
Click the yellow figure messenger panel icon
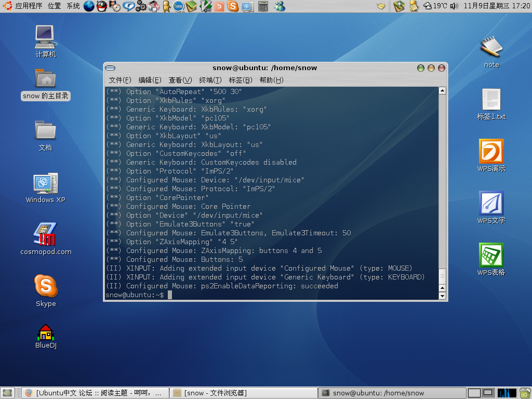click(x=166, y=6)
